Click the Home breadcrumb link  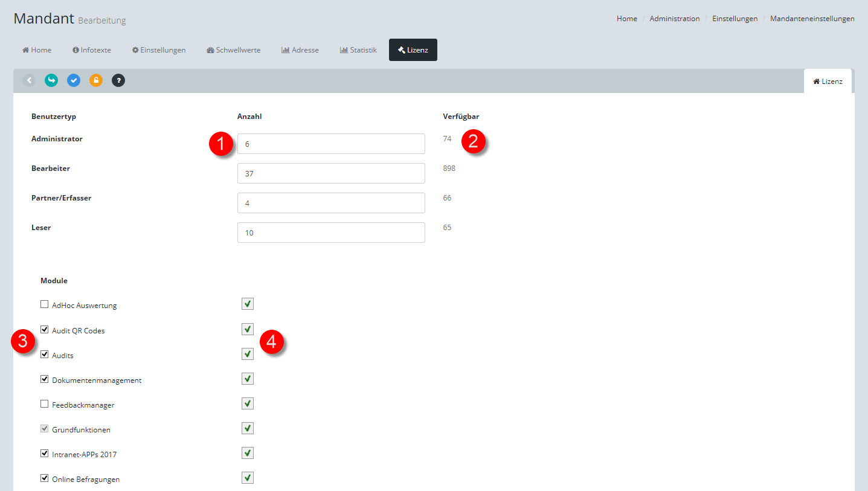tap(626, 19)
